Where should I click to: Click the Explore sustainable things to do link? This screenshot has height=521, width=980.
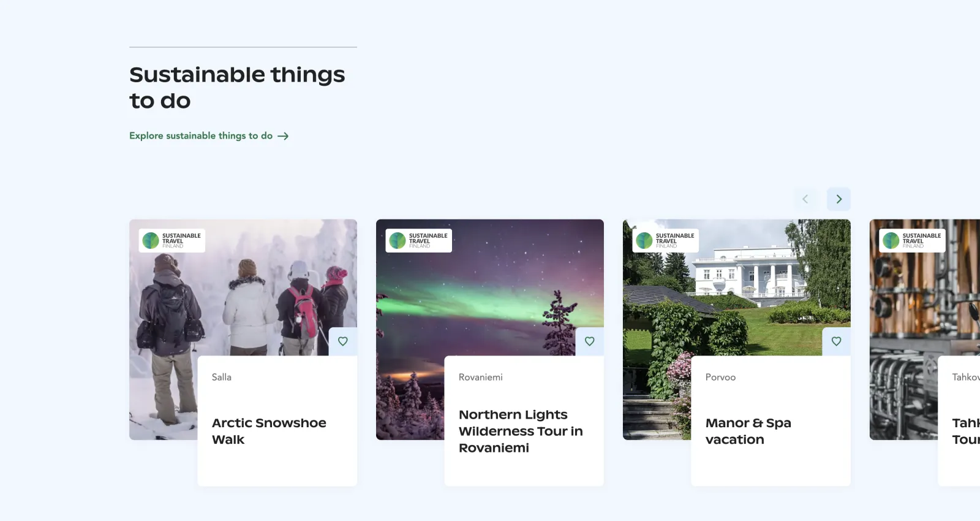tap(200, 136)
